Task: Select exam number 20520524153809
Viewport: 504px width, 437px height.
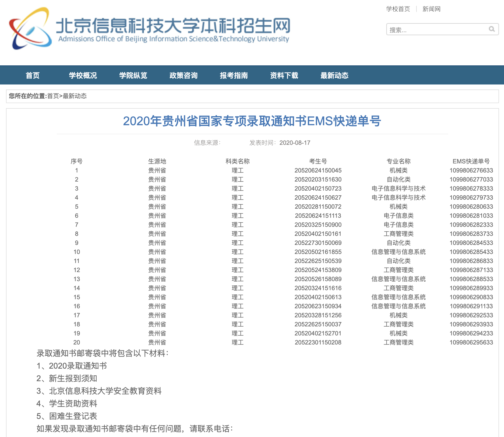Action: 318,270
